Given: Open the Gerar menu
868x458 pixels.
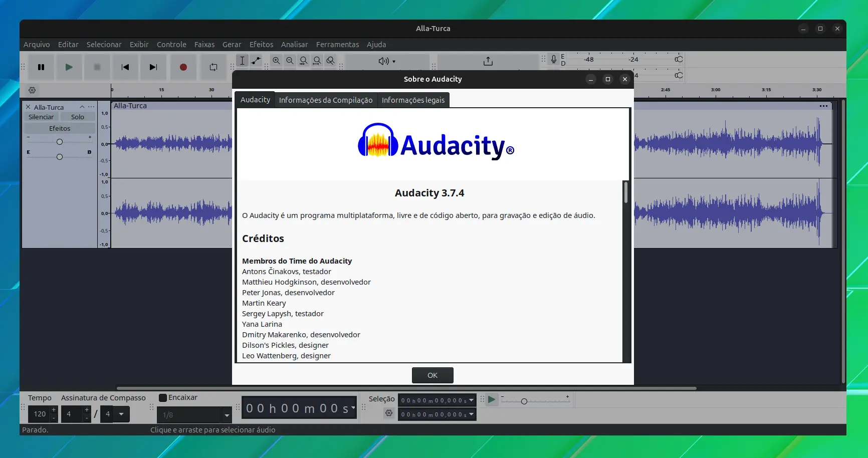Looking at the screenshot, I should (x=232, y=45).
